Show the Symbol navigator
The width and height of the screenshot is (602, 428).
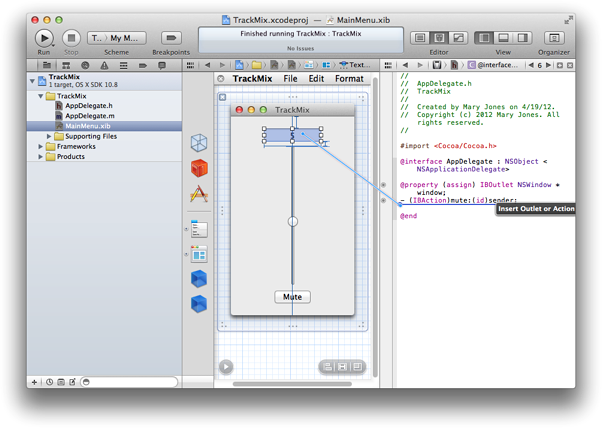click(x=66, y=65)
